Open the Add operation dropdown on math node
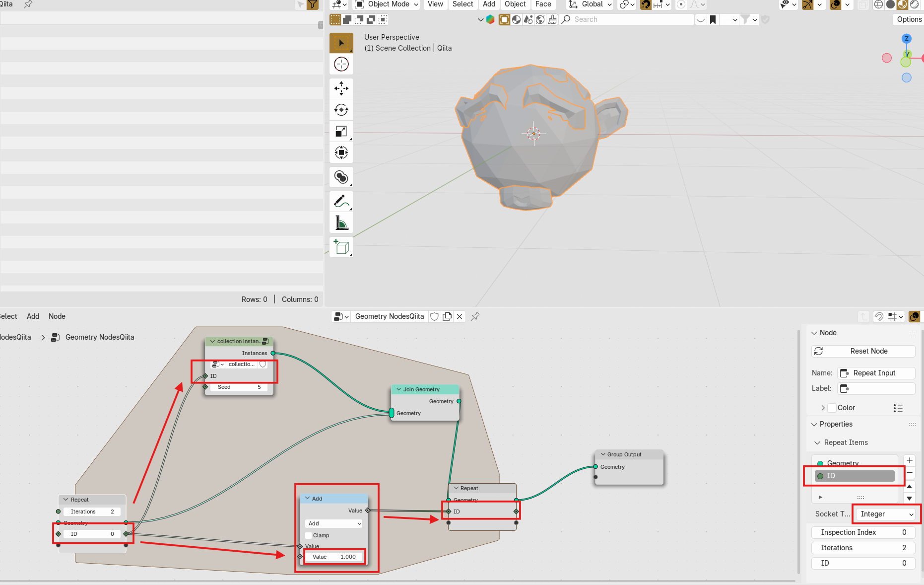The height and width of the screenshot is (585, 924). (x=334, y=523)
